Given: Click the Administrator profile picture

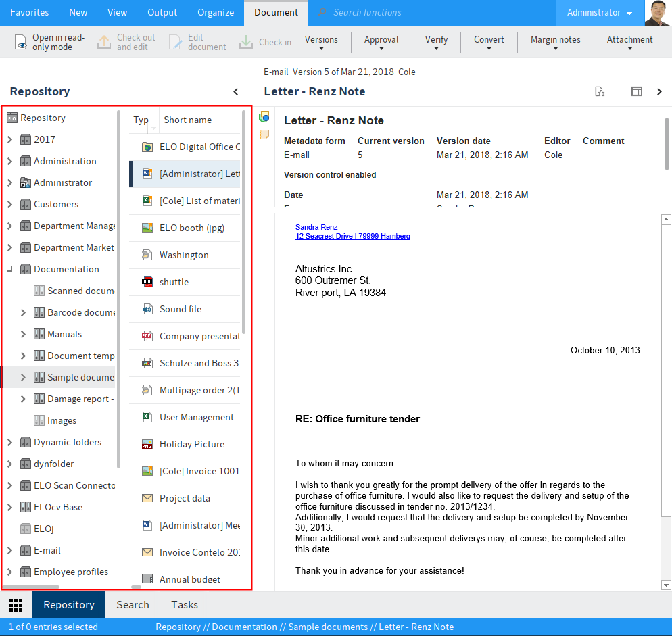Looking at the screenshot, I should (x=657, y=13).
